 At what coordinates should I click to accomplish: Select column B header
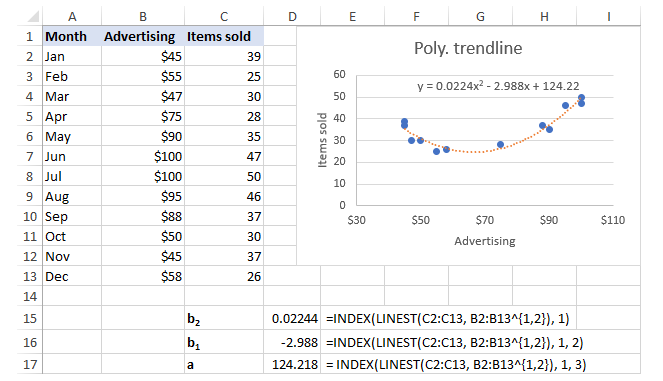pos(143,16)
